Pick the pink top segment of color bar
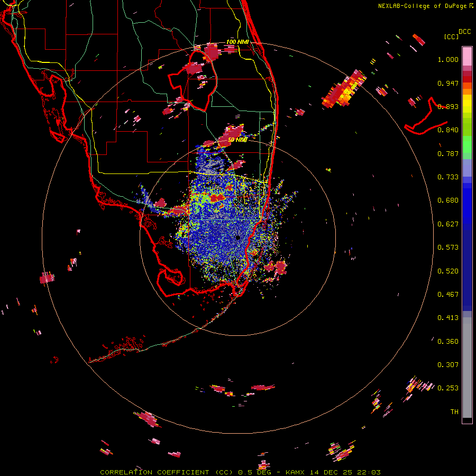 click(467, 57)
